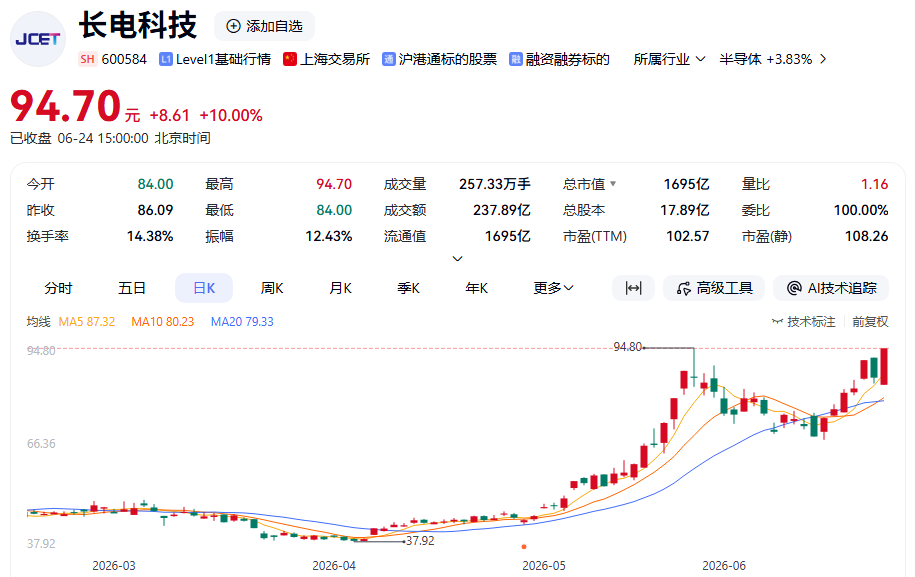
Task: Click the 融资融券标的 融 icon
Action: pos(516,59)
